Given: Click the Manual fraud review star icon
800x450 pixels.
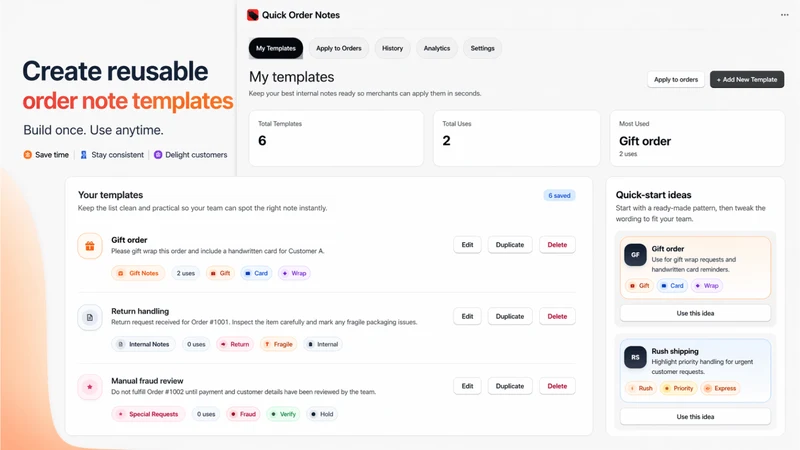Looking at the screenshot, I should (90, 387).
